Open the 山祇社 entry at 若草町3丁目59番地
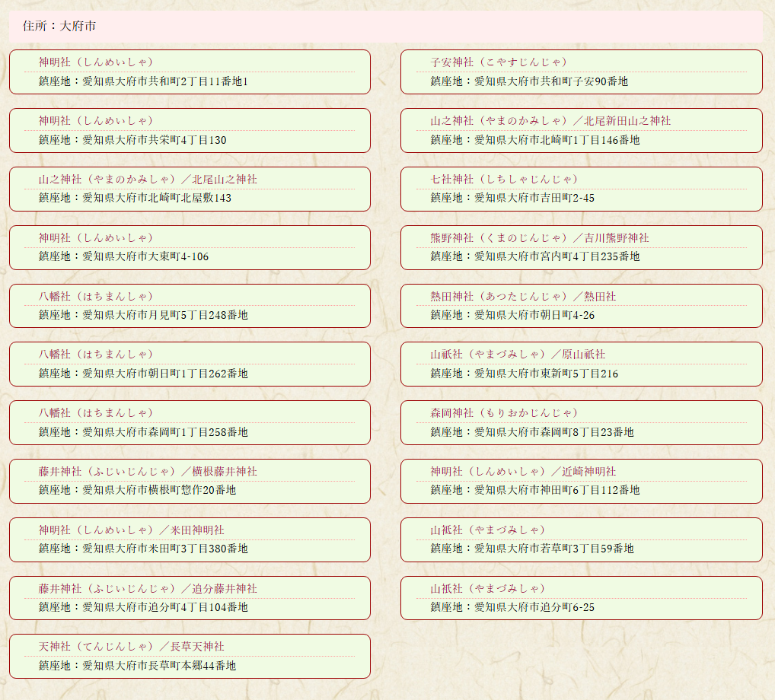 487,530
